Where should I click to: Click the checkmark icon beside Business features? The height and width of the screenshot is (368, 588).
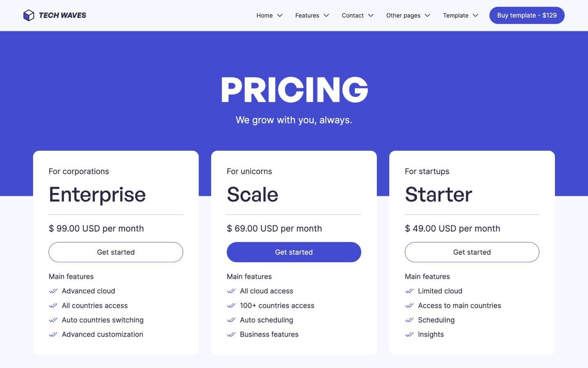click(x=232, y=334)
